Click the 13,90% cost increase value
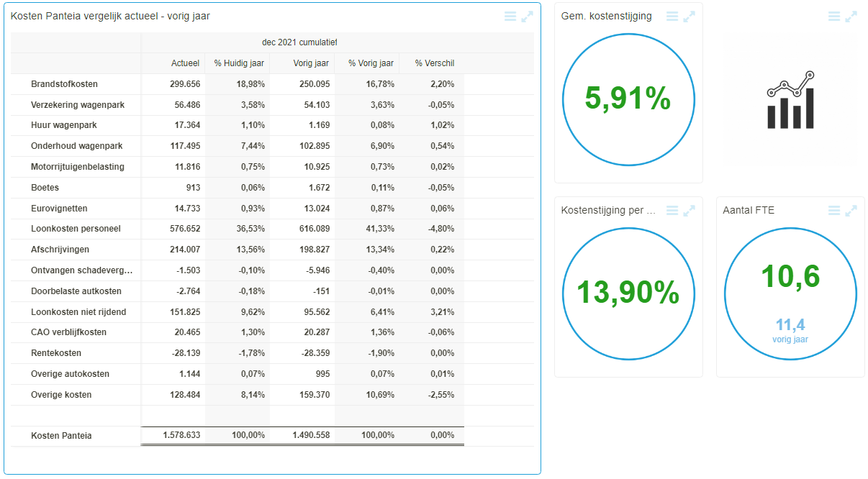The height and width of the screenshot is (479, 868). coord(628,293)
